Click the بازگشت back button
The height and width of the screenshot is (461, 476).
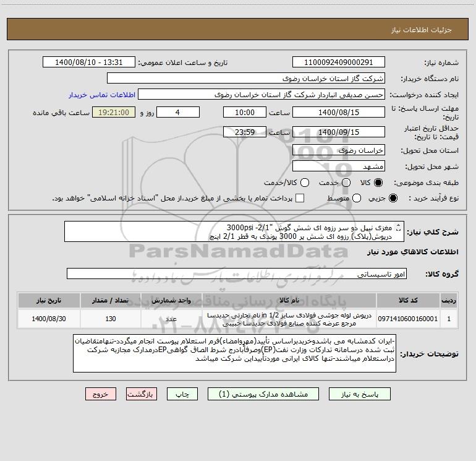142,394
